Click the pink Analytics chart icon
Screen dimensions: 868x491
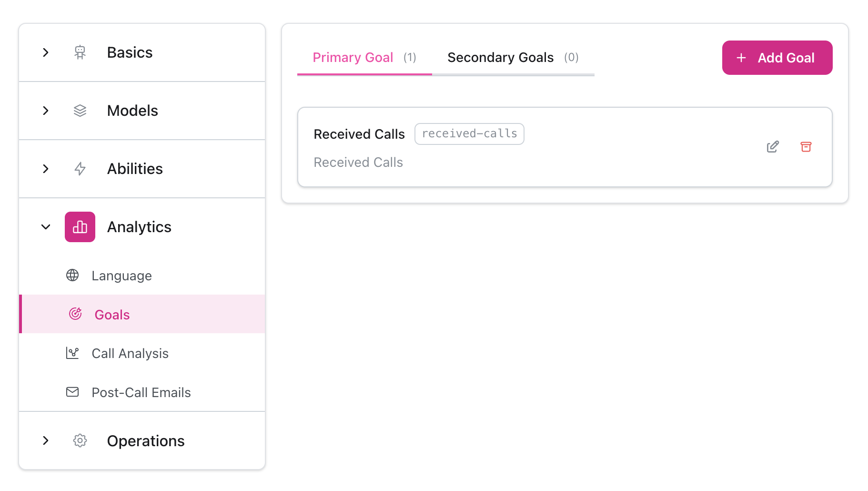pos(80,227)
